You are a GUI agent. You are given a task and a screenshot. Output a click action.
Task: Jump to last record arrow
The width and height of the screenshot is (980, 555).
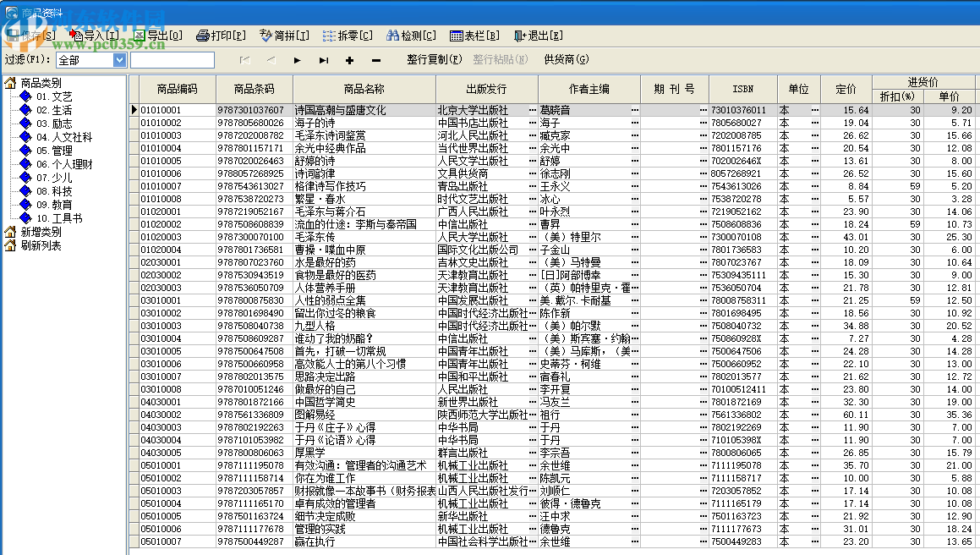point(323,60)
